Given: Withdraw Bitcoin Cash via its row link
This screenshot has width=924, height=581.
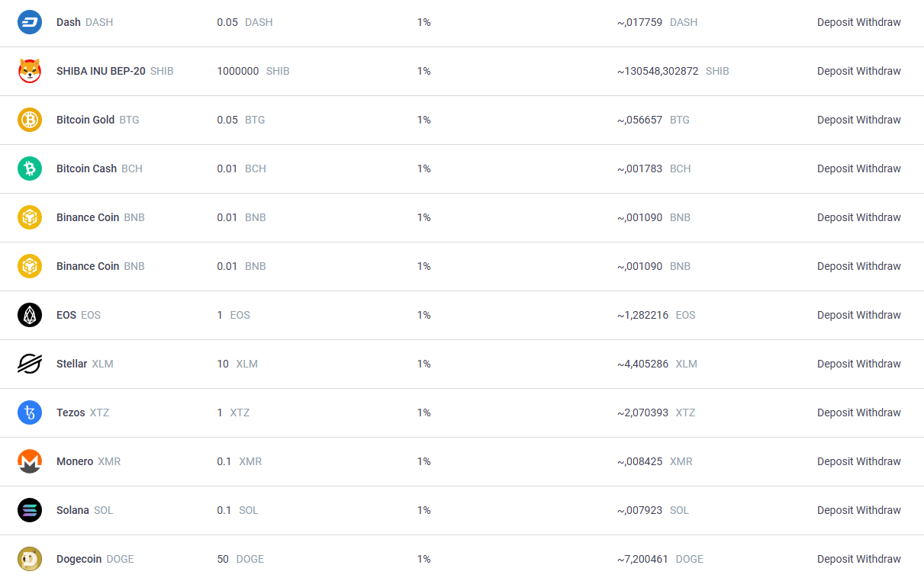Looking at the screenshot, I should point(879,169).
